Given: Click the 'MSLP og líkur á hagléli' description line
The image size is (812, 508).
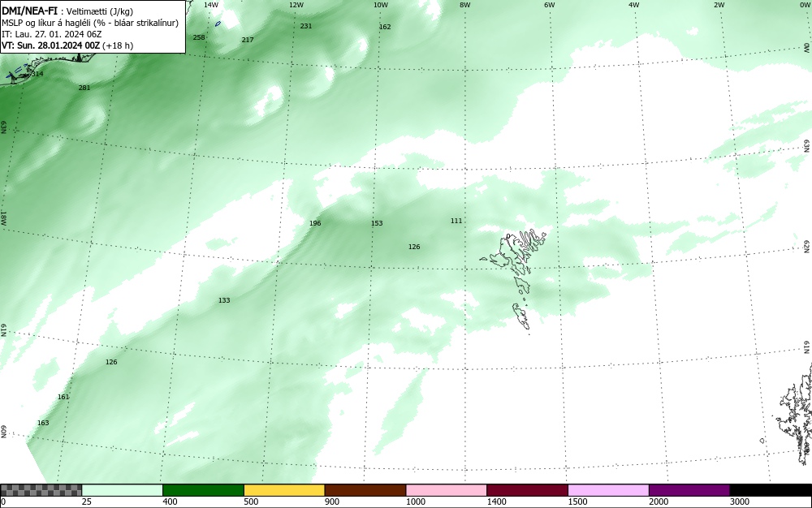Looking at the screenshot, I should [90, 24].
